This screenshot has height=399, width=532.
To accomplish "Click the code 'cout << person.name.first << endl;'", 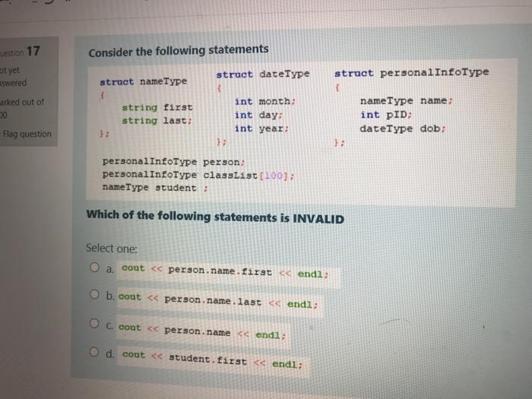I will tap(225, 271).
